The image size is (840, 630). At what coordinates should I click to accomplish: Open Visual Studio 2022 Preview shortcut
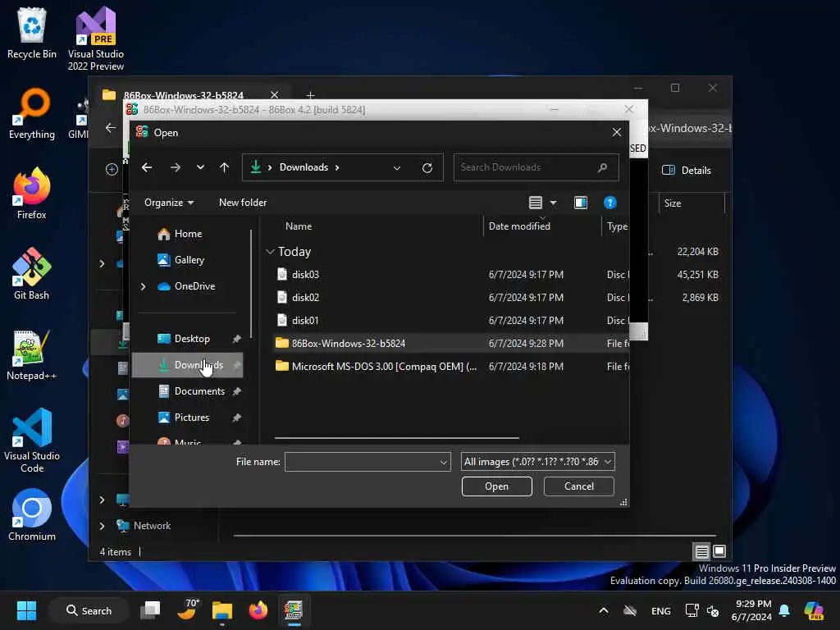pyautogui.click(x=96, y=39)
